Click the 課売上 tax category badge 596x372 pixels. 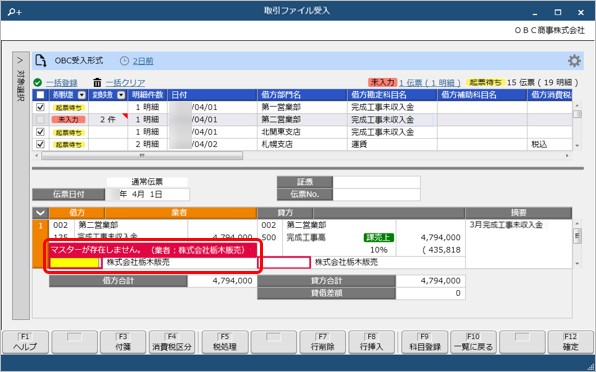[x=379, y=237]
